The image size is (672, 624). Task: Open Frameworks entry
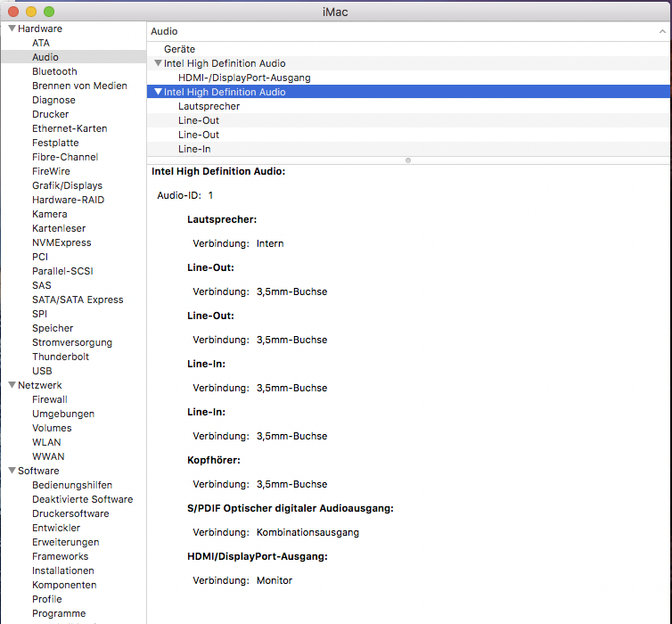[x=60, y=556]
